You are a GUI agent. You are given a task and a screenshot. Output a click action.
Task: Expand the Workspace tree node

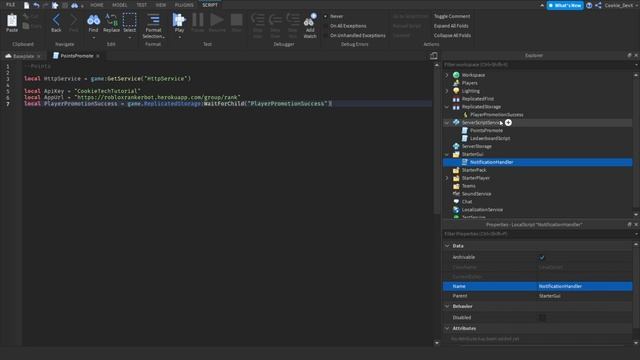pos(447,75)
